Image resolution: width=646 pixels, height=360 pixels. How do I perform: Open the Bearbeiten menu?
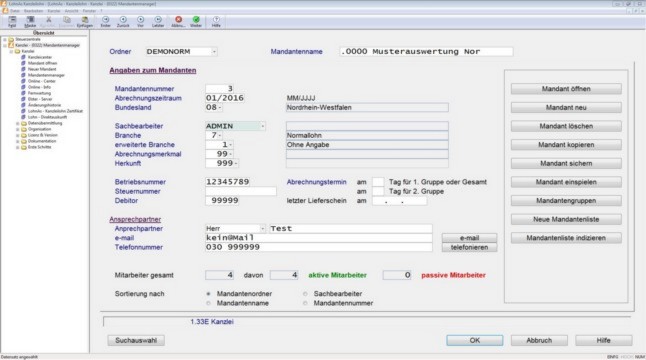(x=34, y=11)
